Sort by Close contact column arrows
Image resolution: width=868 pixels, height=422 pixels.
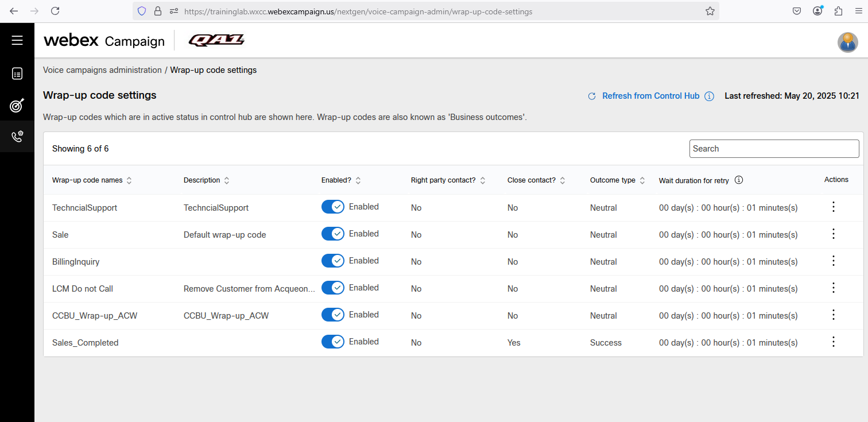pos(563,180)
